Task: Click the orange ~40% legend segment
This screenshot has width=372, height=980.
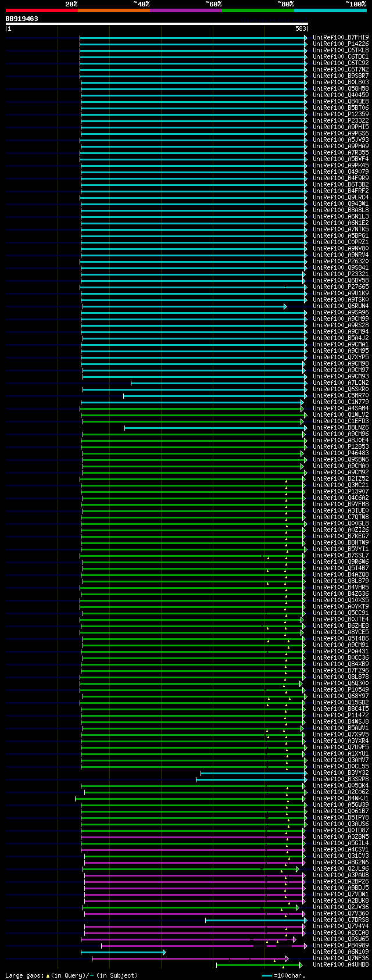Action: (x=114, y=10)
